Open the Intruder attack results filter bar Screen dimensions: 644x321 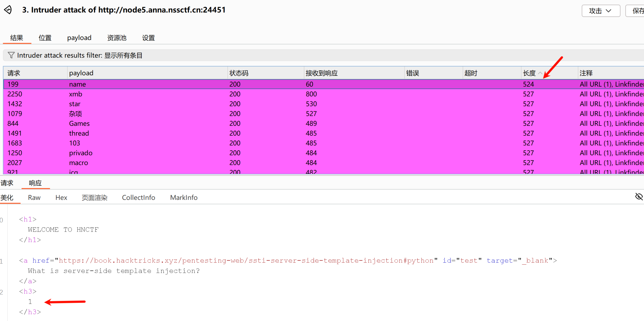point(79,55)
